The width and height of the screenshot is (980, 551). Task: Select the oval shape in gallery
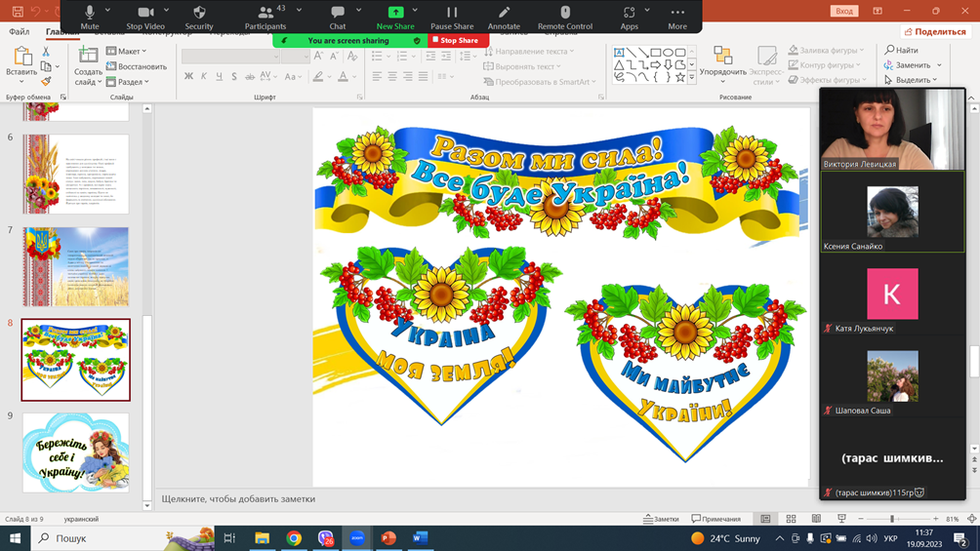[668, 53]
